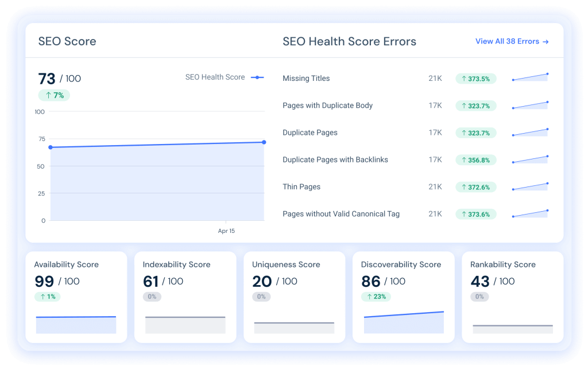Image resolution: width=588 pixels, height=370 pixels.
Task: Click the Thin Pages trend sparkline
Action: pos(529,186)
